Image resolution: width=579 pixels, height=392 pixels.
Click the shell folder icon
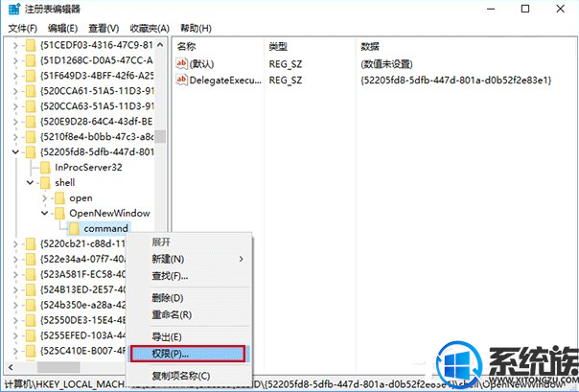coord(45,183)
